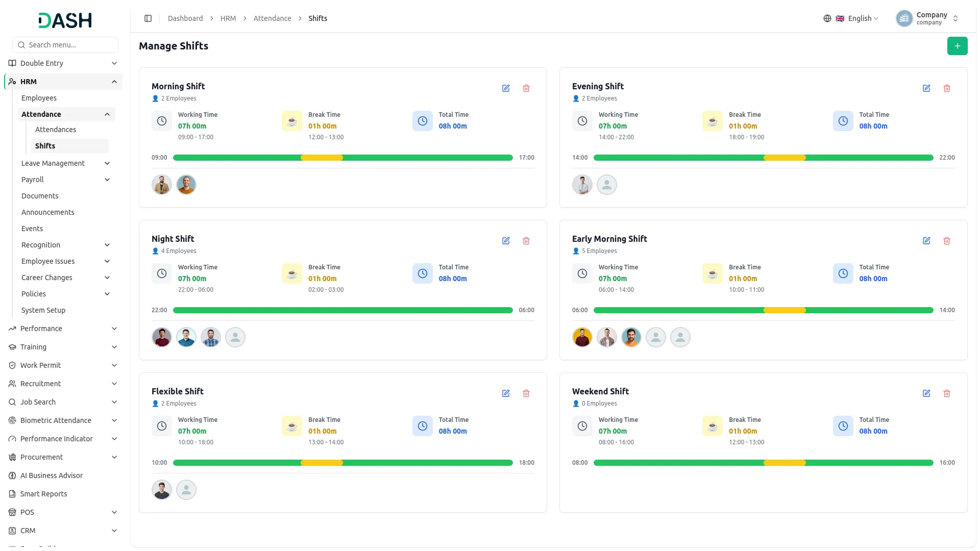The image size is (980, 551).
Task: Edit the Night Shift entry
Action: coord(506,241)
